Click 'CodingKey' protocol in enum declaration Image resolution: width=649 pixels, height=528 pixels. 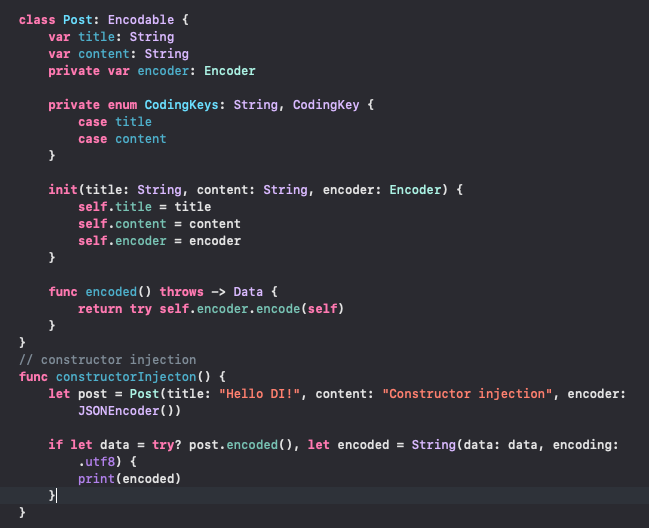pos(326,105)
